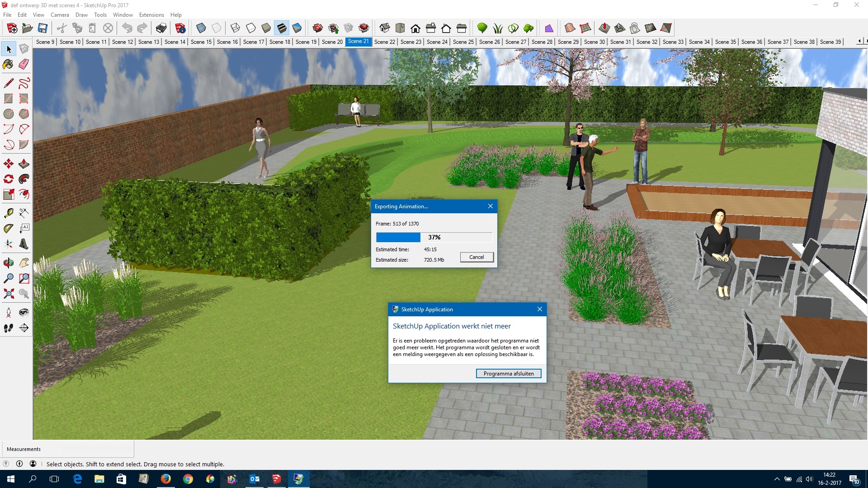Viewport: 868px width, 488px height.
Task: Activate the Tape Measure tool
Action: pos(8,213)
